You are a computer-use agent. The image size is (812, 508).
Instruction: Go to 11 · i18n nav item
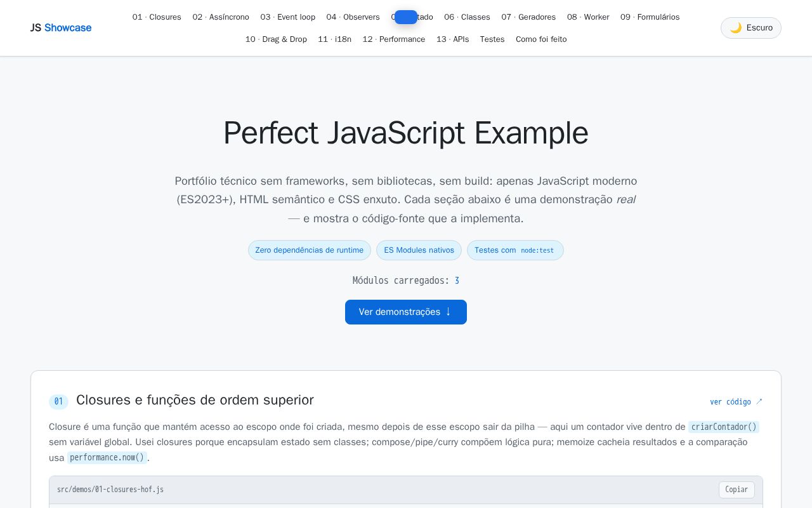(334, 39)
